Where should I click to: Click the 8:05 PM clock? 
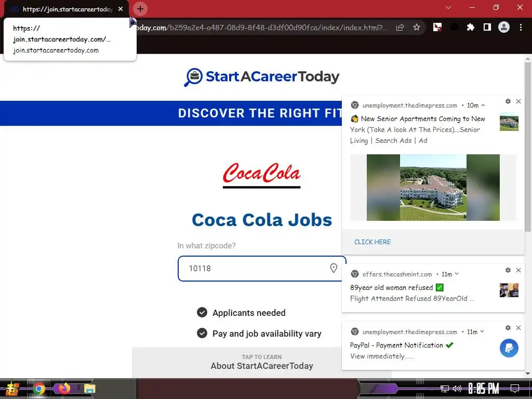click(484, 389)
